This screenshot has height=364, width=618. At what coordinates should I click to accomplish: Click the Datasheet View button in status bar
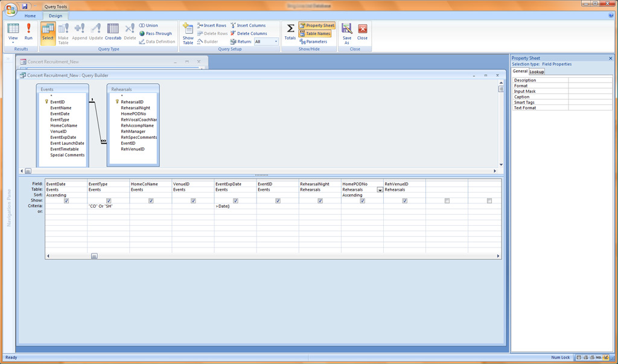click(579, 357)
